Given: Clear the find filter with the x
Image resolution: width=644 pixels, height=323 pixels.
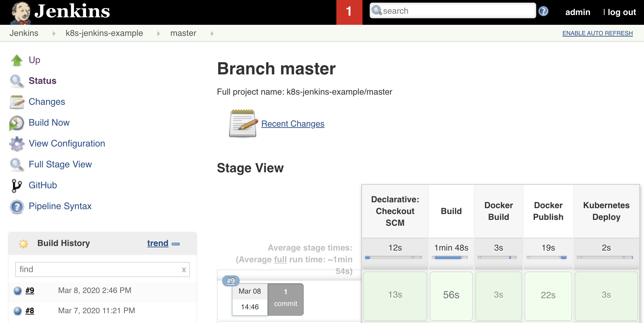Looking at the screenshot, I should coord(184,269).
